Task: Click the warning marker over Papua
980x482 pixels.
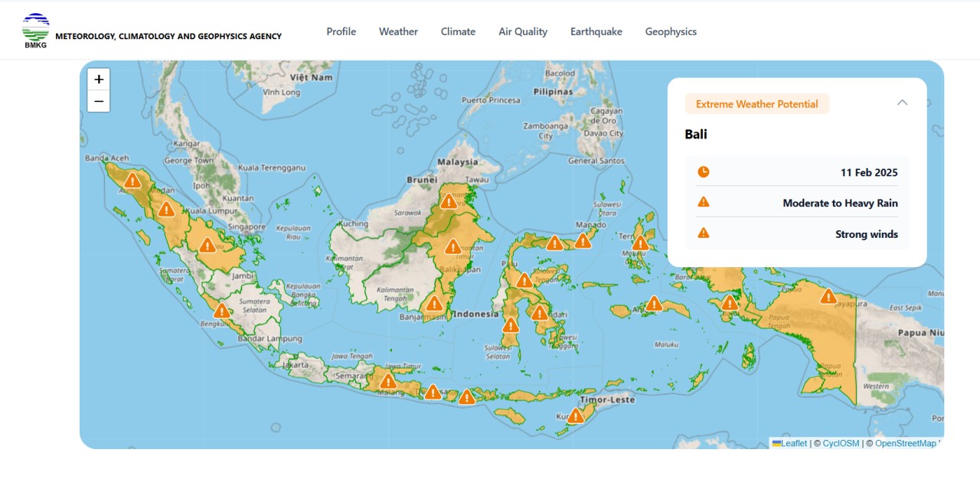Action: pos(828,296)
